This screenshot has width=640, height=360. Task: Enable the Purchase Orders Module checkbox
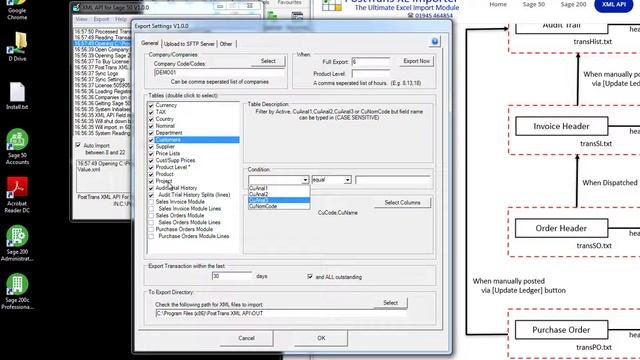click(151, 229)
